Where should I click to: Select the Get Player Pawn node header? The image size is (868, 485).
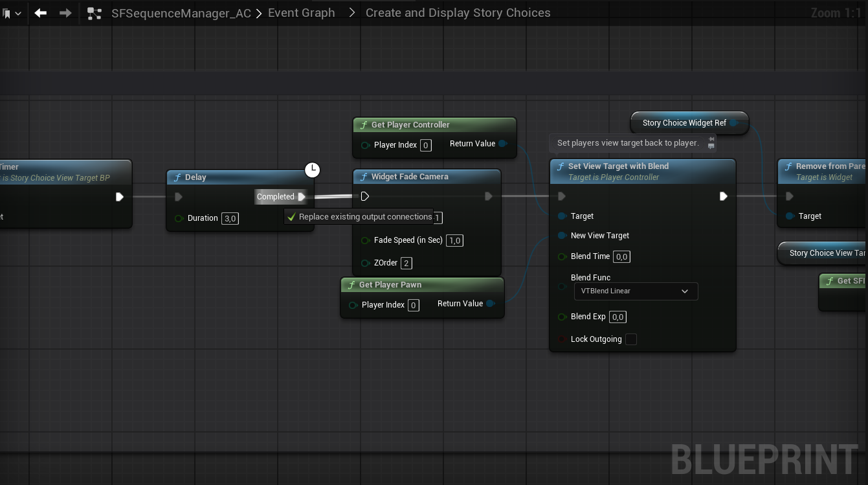422,285
